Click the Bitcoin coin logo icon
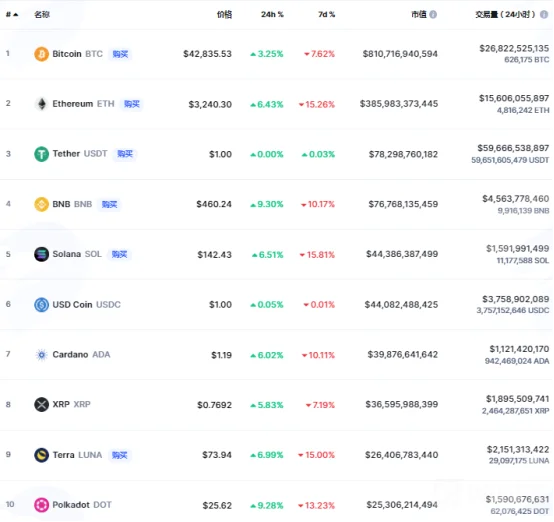 coord(41,54)
